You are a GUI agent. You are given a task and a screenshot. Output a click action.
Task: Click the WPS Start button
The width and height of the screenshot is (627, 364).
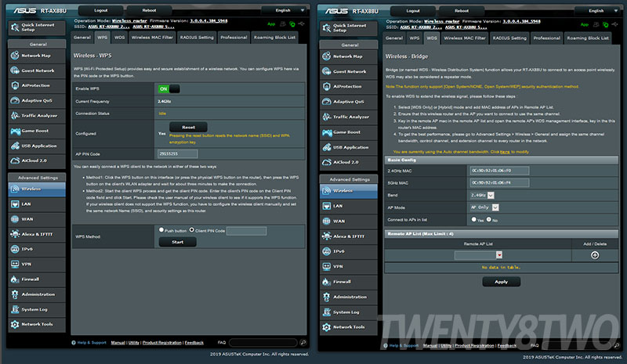coord(178,242)
